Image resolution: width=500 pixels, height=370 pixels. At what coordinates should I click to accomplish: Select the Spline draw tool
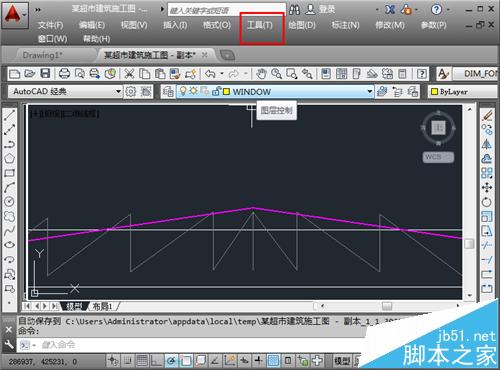(x=9, y=230)
